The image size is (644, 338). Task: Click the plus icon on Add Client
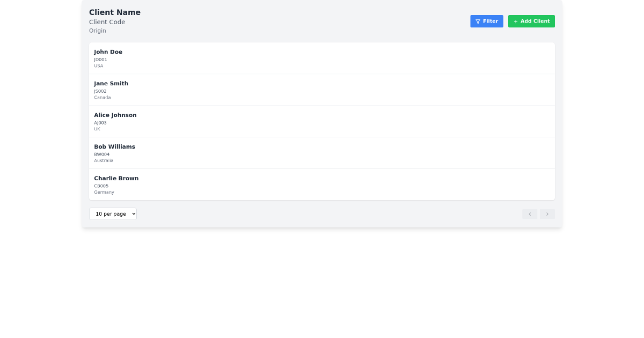point(516,21)
